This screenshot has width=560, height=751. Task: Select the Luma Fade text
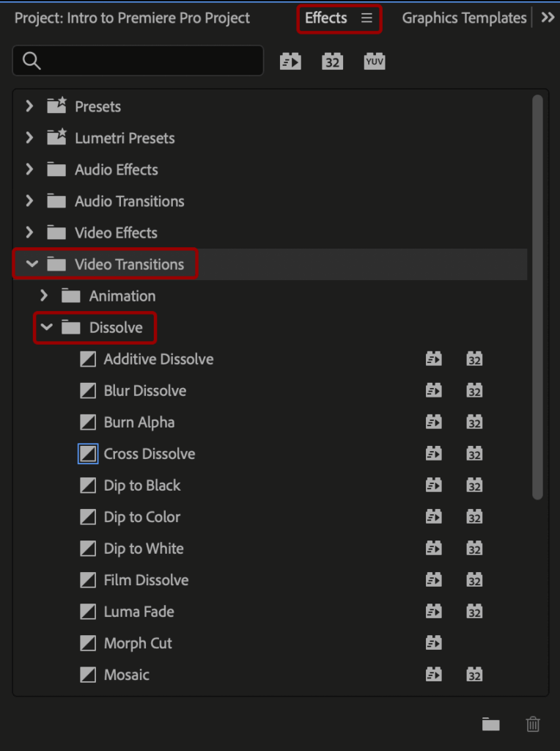(139, 612)
